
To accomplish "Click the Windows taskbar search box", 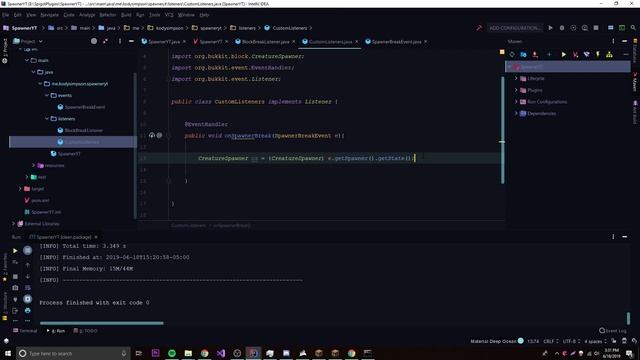I will [73, 353].
